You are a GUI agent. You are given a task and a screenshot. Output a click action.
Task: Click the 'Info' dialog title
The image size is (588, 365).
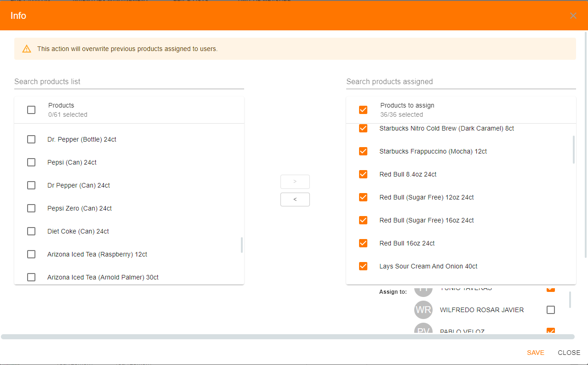(18, 16)
